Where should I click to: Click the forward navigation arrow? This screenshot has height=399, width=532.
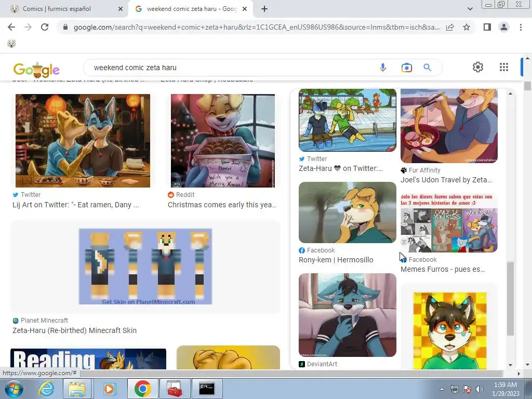pyautogui.click(x=28, y=27)
